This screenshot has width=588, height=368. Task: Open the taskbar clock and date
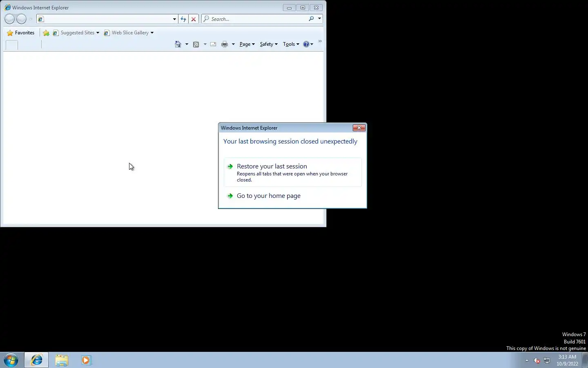tap(567, 360)
